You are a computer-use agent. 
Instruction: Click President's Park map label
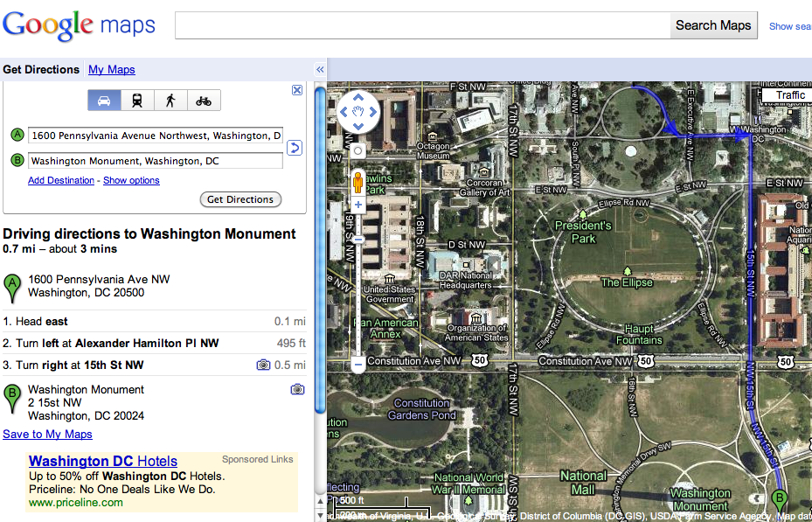tap(583, 232)
